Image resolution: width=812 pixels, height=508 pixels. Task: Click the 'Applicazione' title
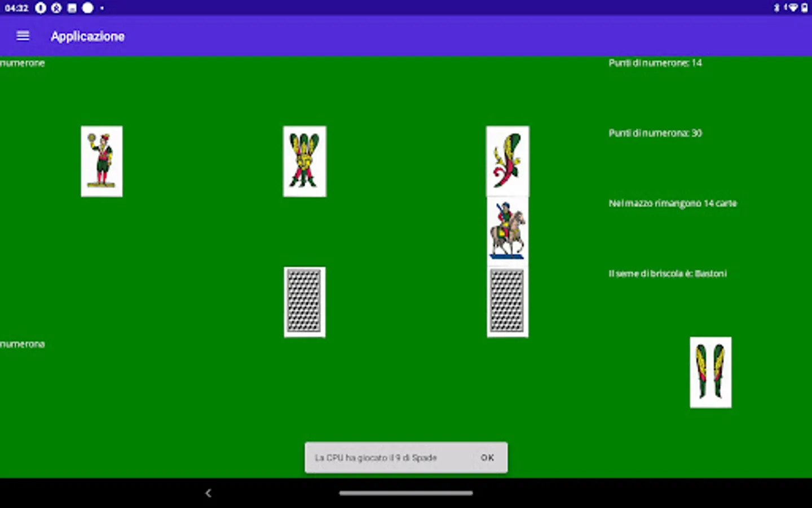[87, 36]
